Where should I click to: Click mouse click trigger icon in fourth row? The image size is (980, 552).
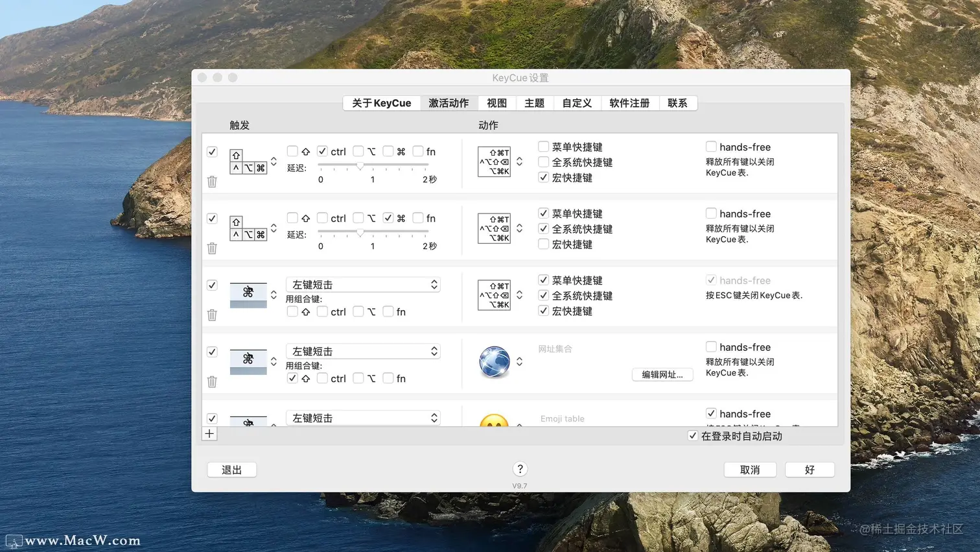248,362
